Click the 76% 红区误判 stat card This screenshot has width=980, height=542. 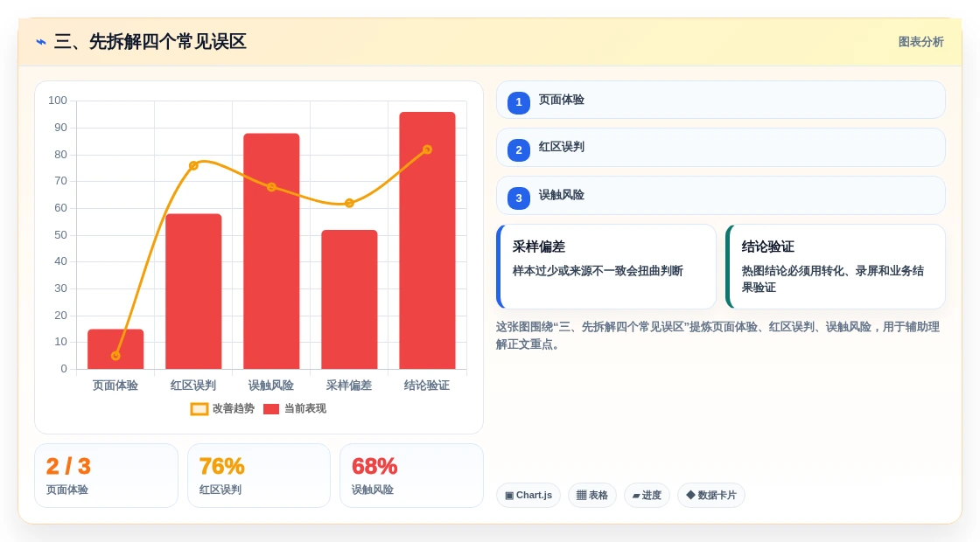(x=259, y=476)
